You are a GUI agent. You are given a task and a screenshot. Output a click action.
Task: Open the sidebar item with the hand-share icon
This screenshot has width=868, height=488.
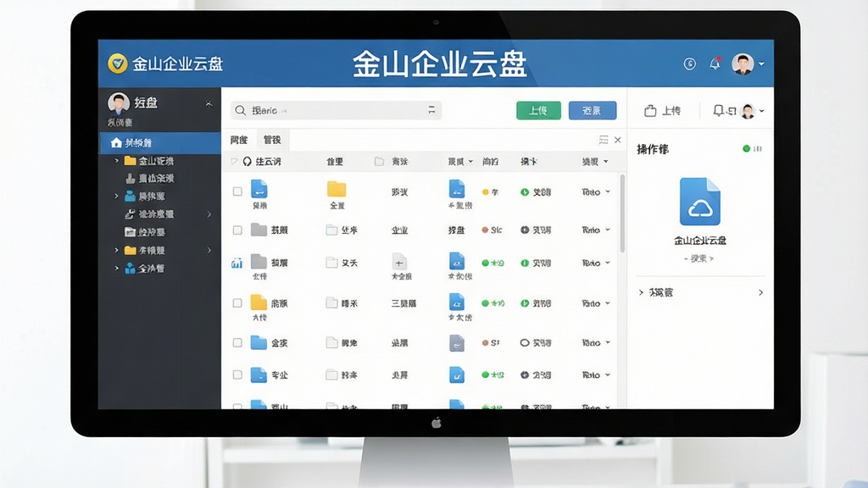coord(149,214)
